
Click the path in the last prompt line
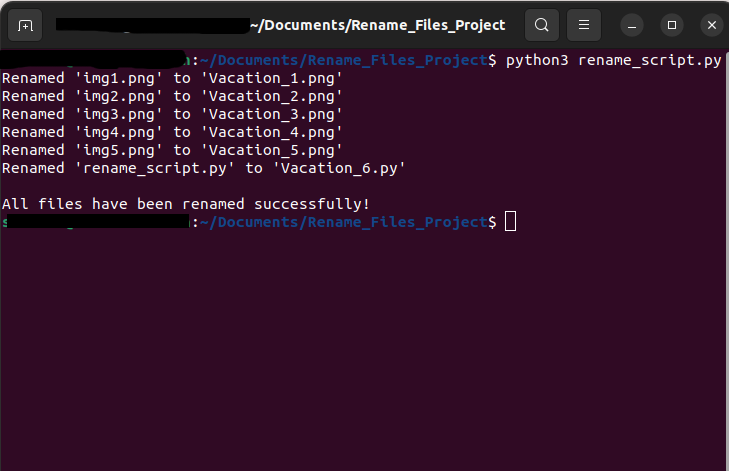coord(343,222)
